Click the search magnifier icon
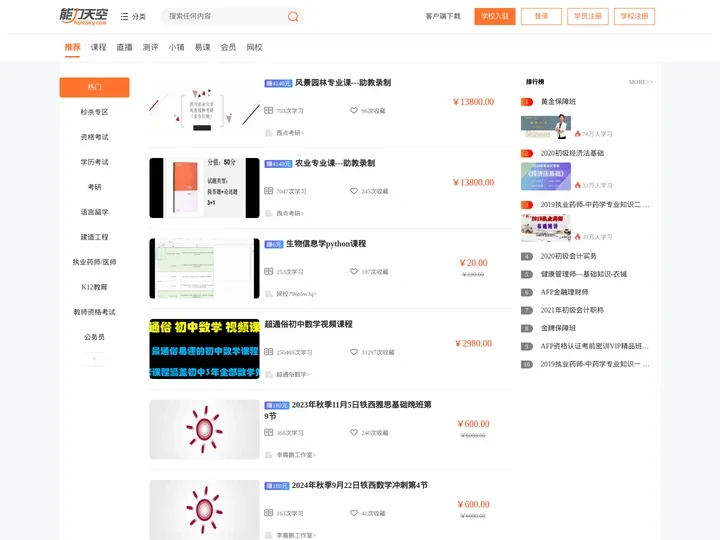The height and width of the screenshot is (540, 720). pyautogui.click(x=293, y=17)
